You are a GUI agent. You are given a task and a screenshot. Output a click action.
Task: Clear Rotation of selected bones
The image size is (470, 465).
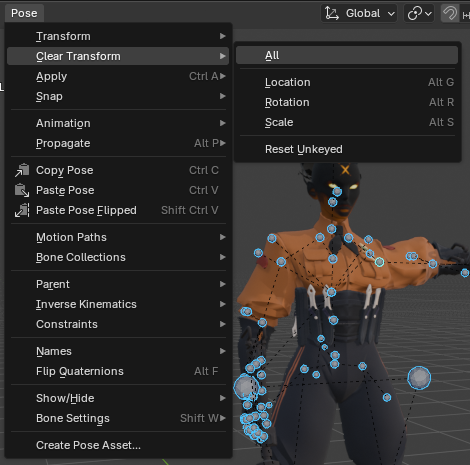[347, 102]
